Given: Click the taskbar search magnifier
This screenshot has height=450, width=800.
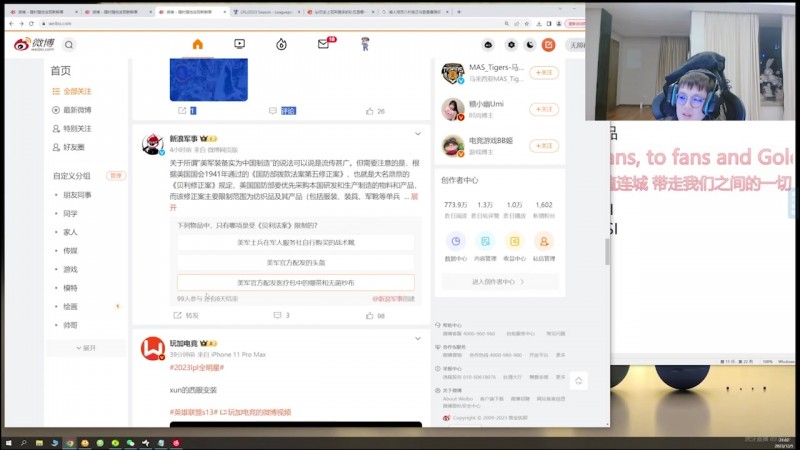Looking at the screenshot, I should [x=23, y=443].
